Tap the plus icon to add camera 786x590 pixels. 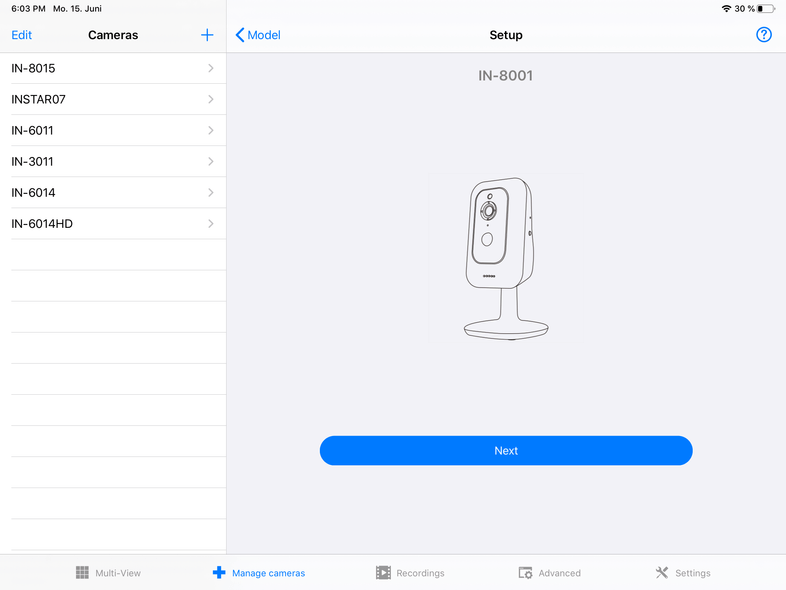click(x=207, y=35)
